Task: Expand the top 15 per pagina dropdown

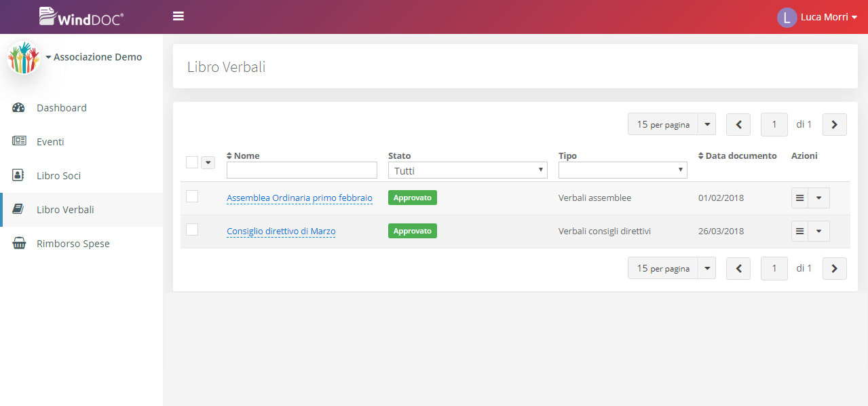Action: [x=706, y=125]
